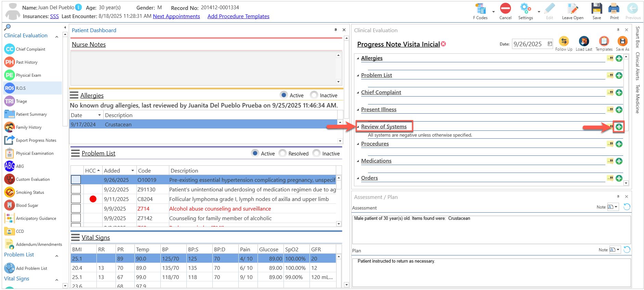This screenshot has width=644, height=290.
Task: Click the search magnifier above Clinical Evaluation
Action: tap(7, 27)
